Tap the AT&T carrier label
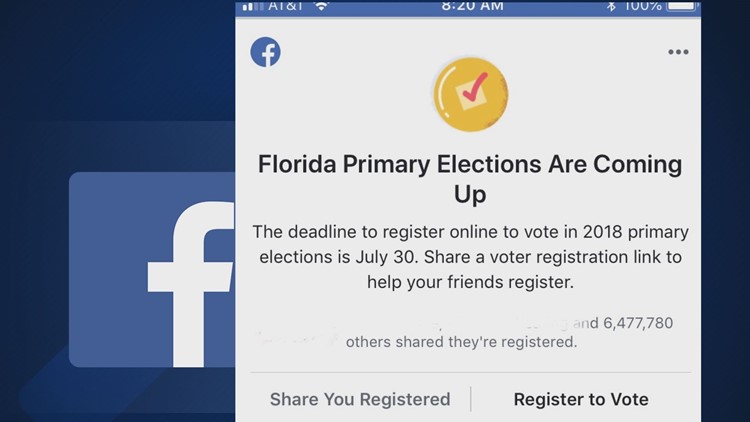The height and width of the screenshot is (422, 750). coord(286,6)
